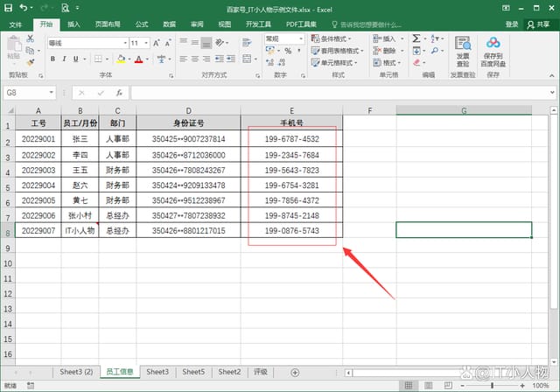Click the 共享 share button
Screen dimensions: 560x392
[541, 24]
